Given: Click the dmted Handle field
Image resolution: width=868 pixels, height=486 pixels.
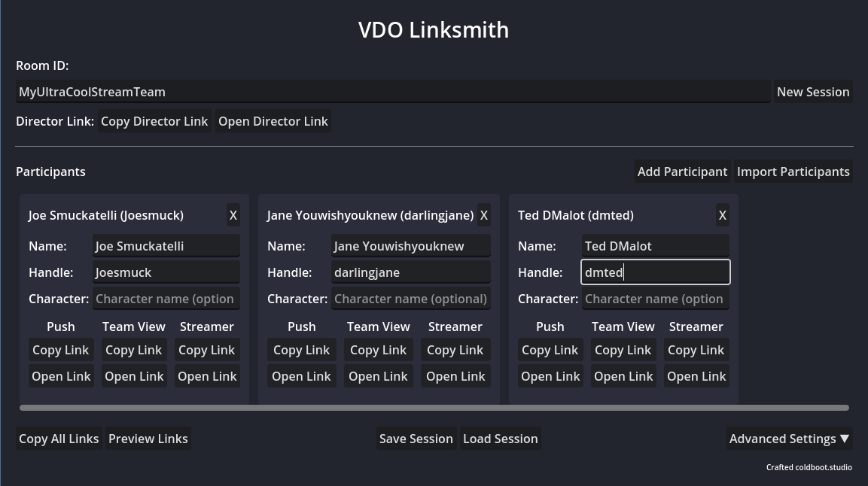Looking at the screenshot, I should point(656,272).
